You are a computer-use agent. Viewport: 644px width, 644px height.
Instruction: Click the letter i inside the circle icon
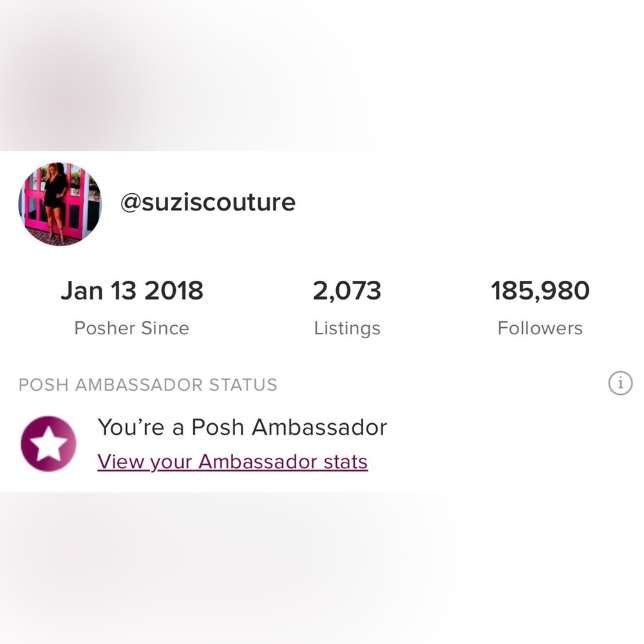621,383
